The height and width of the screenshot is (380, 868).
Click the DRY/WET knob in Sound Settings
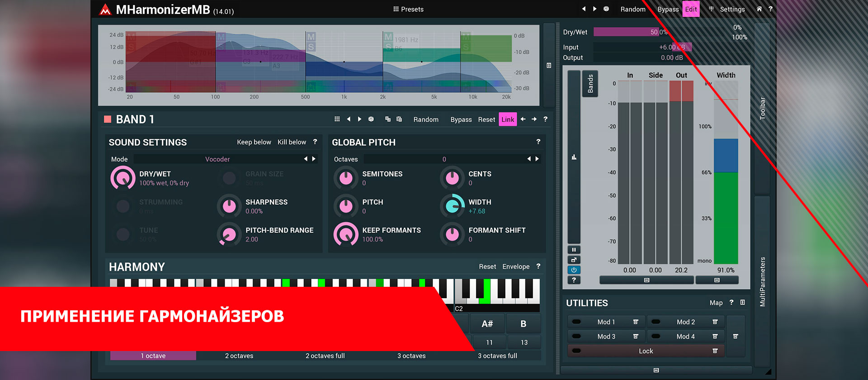123,178
